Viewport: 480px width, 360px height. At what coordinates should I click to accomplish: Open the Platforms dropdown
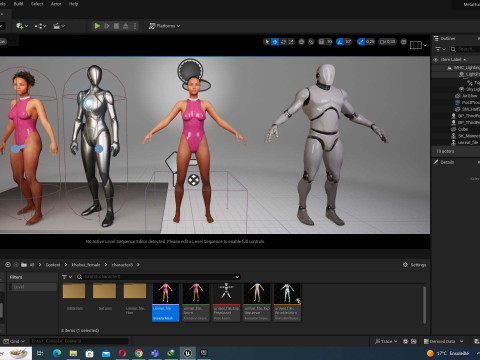[x=164, y=26]
